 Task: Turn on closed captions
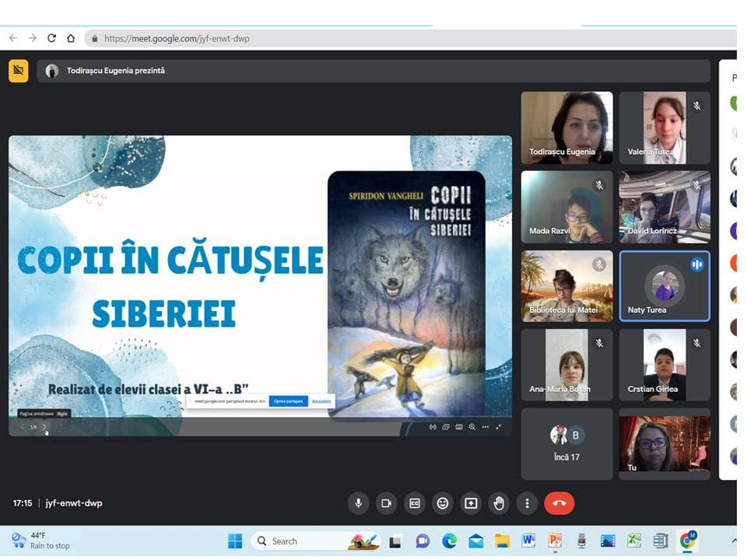(x=415, y=503)
